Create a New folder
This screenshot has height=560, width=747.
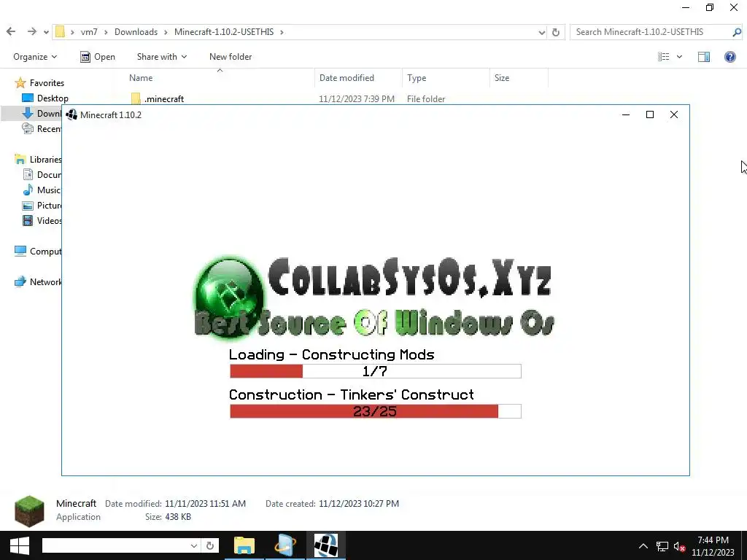click(x=231, y=57)
